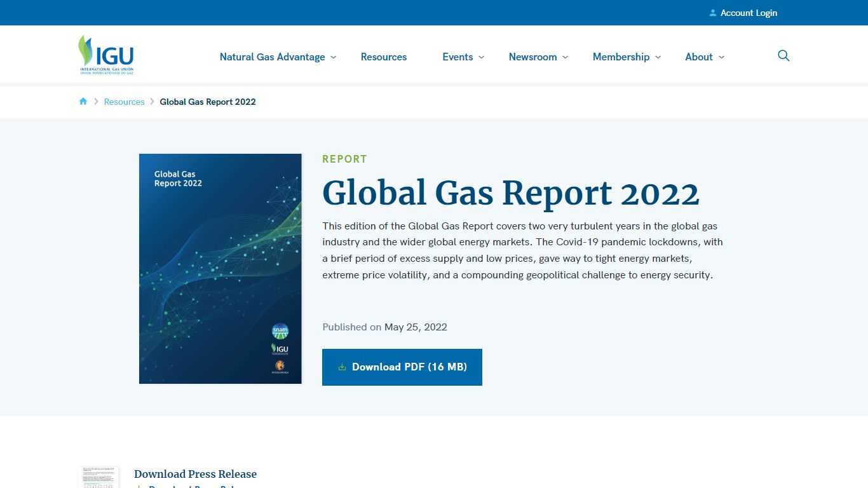868x488 pixels.
Task: Go to Resources breadcrumb link
Action: click(x=124, y=102)
